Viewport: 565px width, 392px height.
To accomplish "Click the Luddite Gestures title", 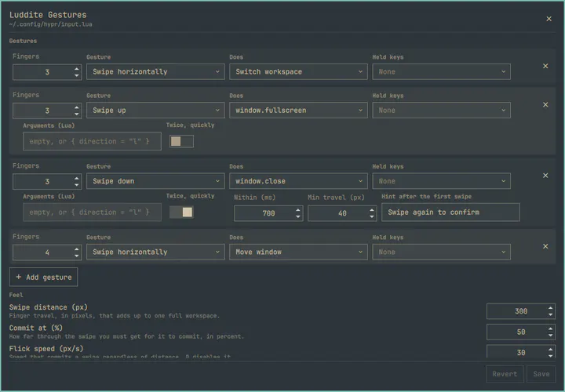I will coord(48,15).
